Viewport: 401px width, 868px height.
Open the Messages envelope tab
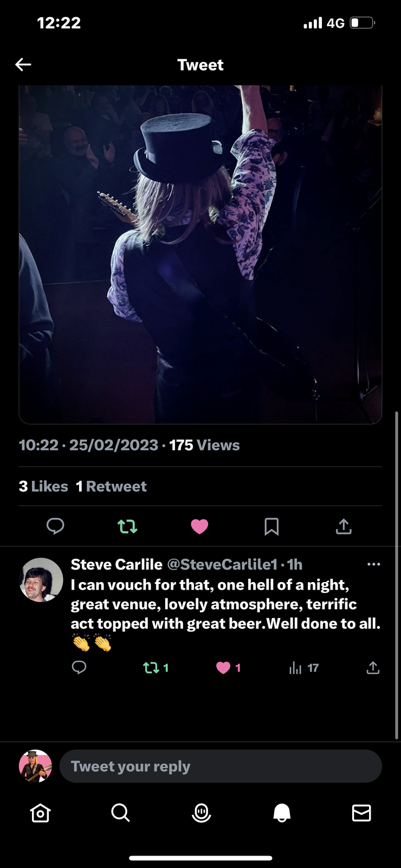(361, 813)
